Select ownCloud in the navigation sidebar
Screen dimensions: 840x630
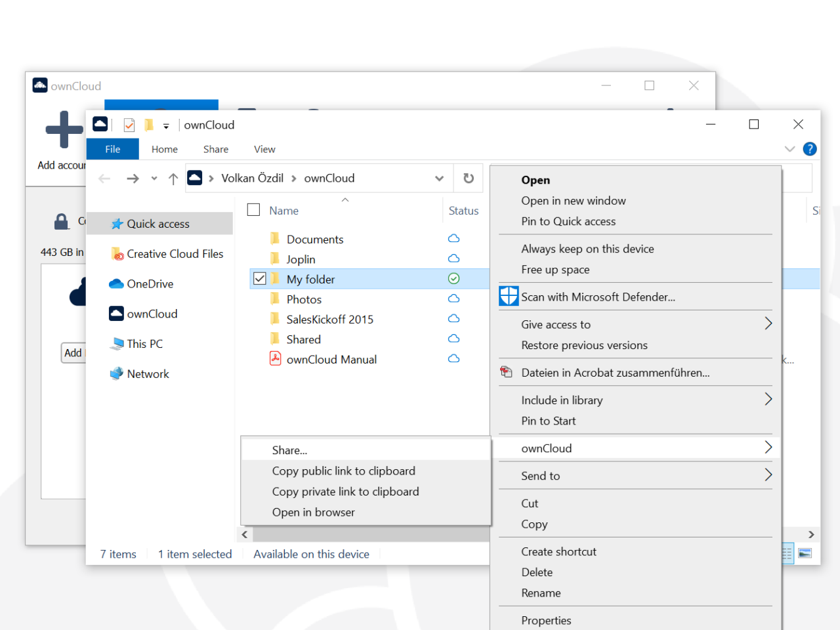point(150,314)
